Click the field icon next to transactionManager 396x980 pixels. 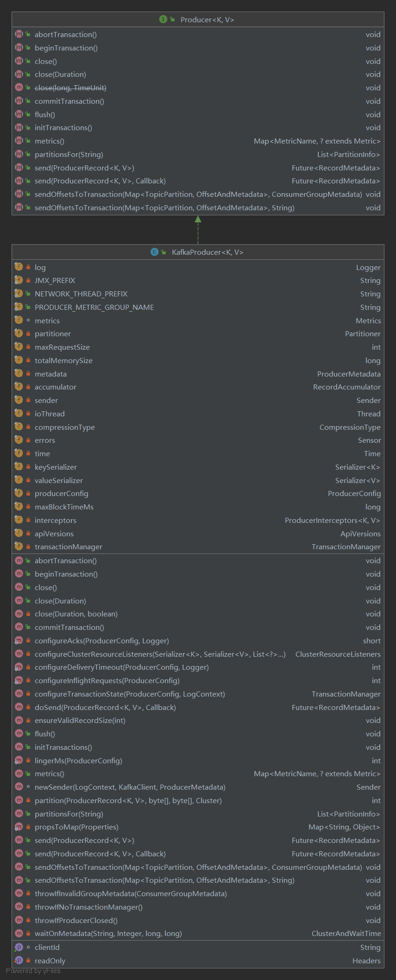[x=19, y=547]
